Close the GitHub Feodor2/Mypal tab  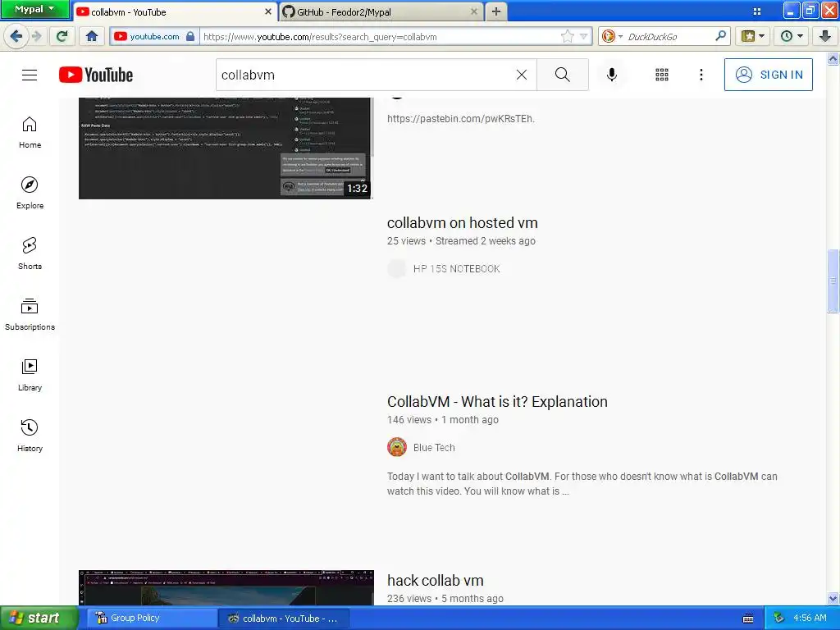(x=474, y=11)
